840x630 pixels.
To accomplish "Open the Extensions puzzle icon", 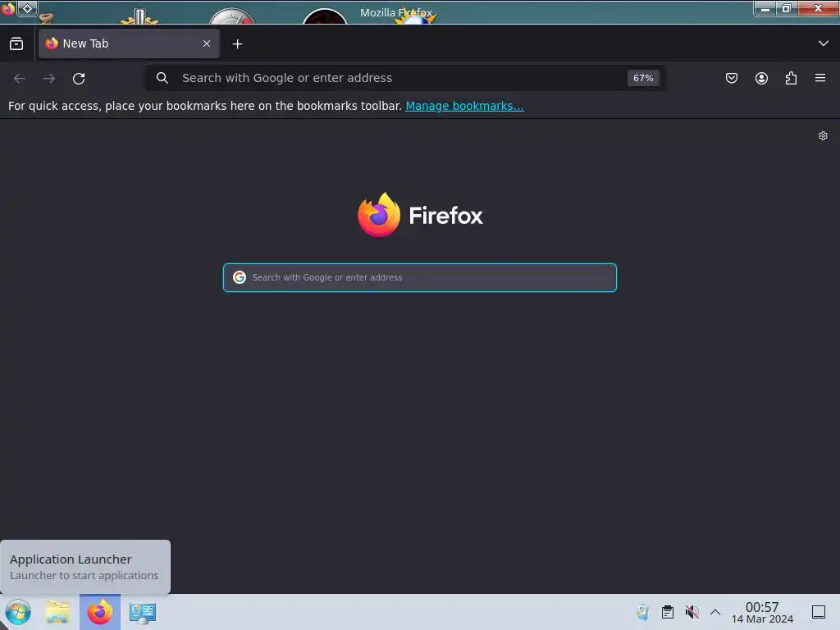I will (x=791, y=78).
